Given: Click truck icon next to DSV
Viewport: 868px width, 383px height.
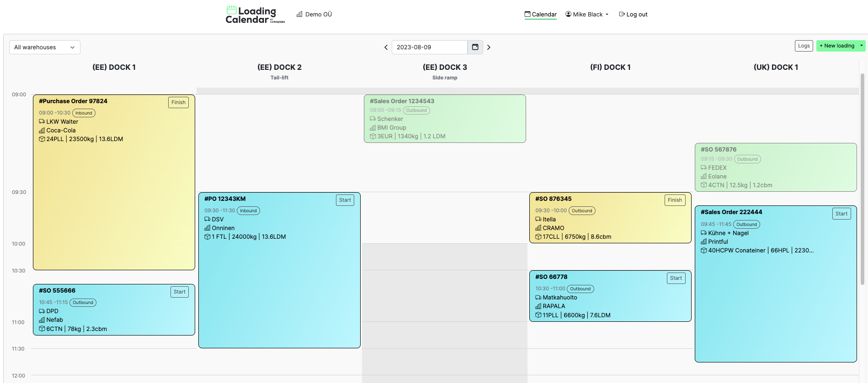Looking at the screenshot, I should pos(208,219).
